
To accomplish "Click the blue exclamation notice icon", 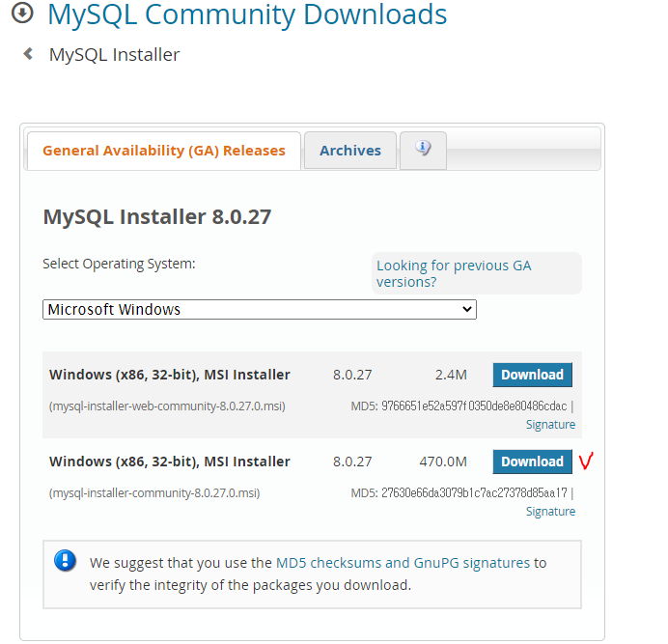I will point(66,560).
